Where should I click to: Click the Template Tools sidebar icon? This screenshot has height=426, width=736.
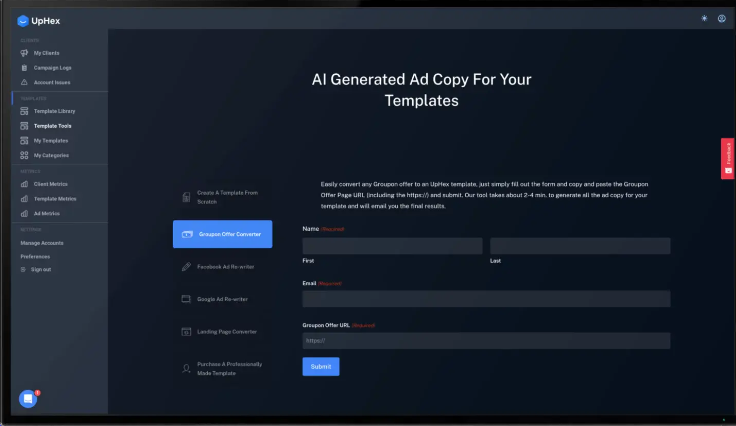point(24,126)
